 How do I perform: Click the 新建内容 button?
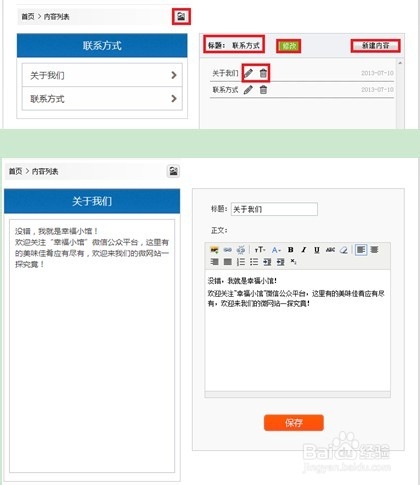[376, 46]
